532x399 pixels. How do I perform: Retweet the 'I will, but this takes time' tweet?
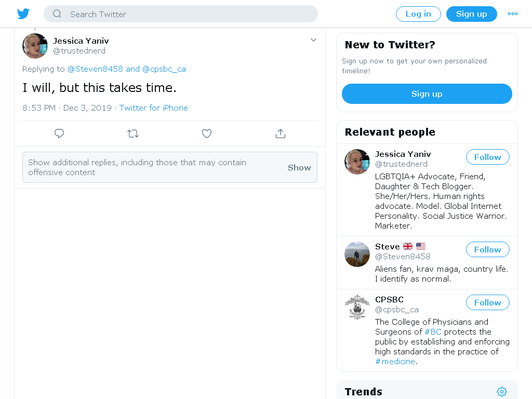pyautogui.click(x=133, y=134)
